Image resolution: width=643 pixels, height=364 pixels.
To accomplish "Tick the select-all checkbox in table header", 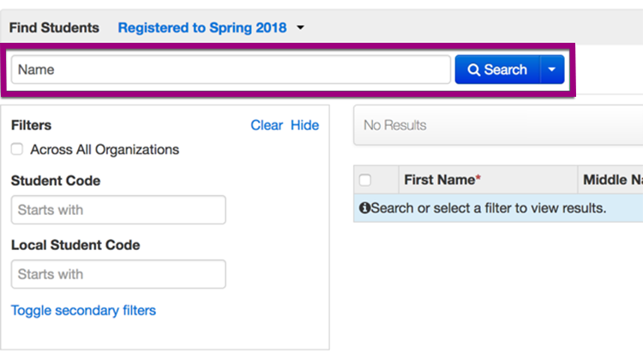I will pos(365,180).
